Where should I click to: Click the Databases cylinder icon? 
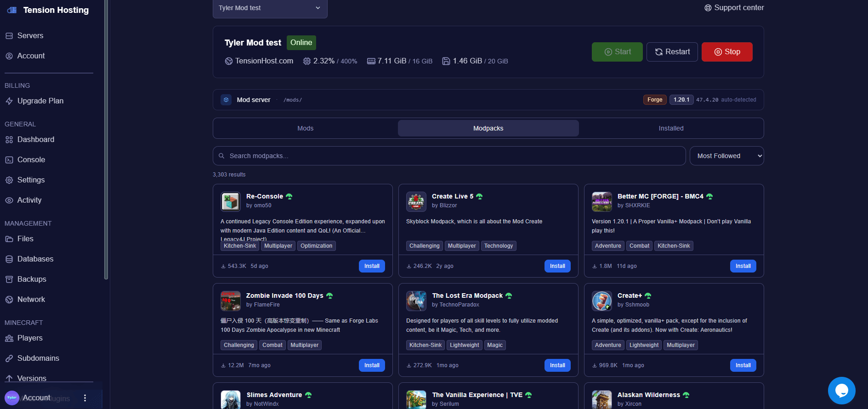[x=9, y=259]
